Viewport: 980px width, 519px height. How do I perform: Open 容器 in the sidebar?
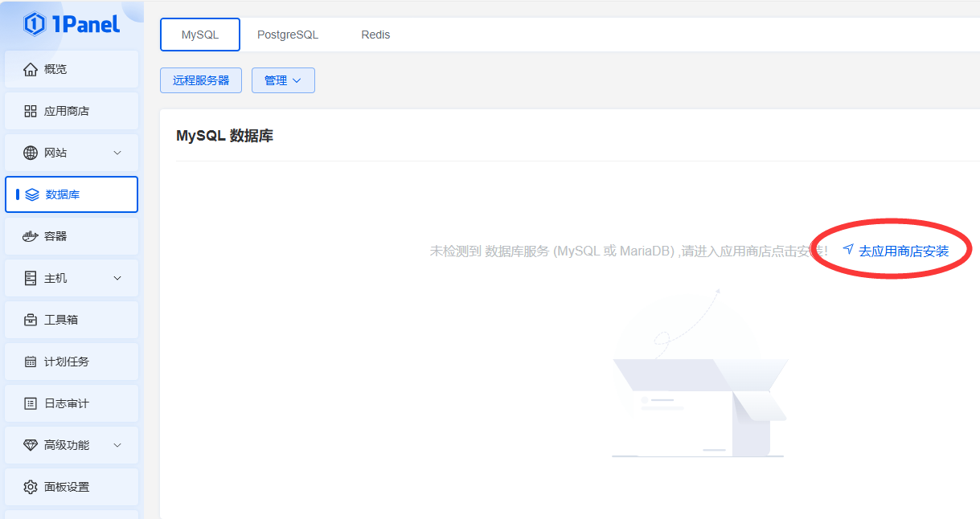point(72,236)
